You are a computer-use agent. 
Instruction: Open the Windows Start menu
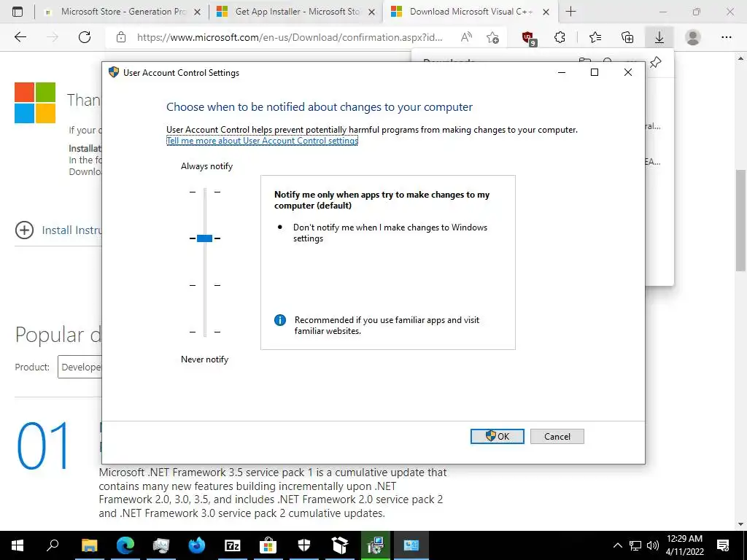pos(18,545)
